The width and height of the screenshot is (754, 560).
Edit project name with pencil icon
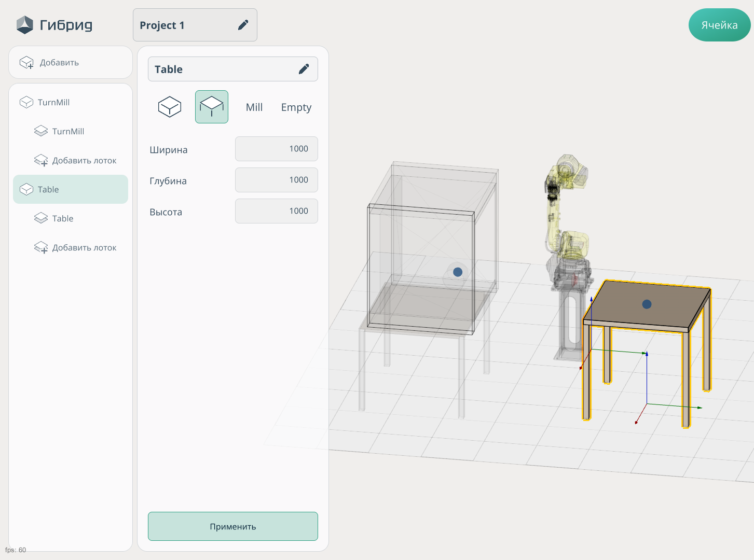[243, 25]
